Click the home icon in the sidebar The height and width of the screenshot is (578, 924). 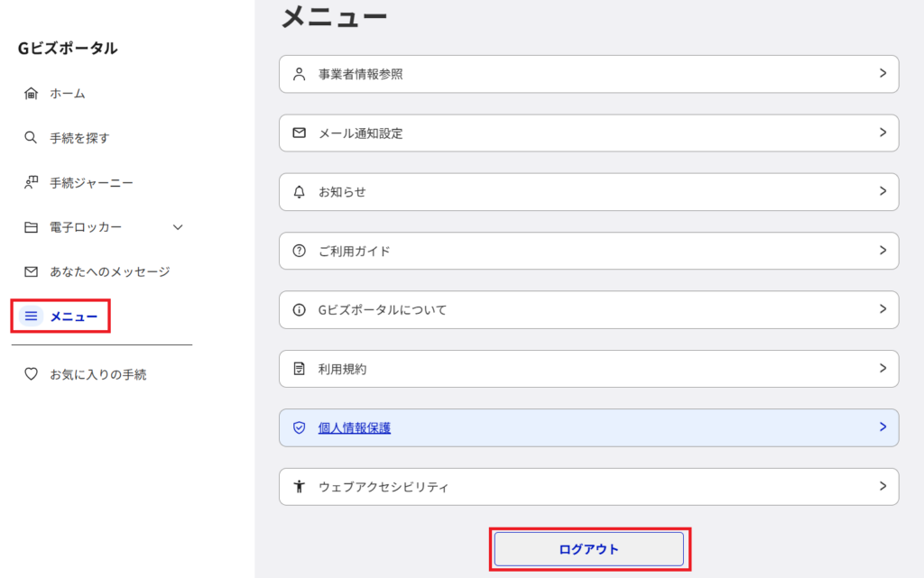[x=32, y=94]
